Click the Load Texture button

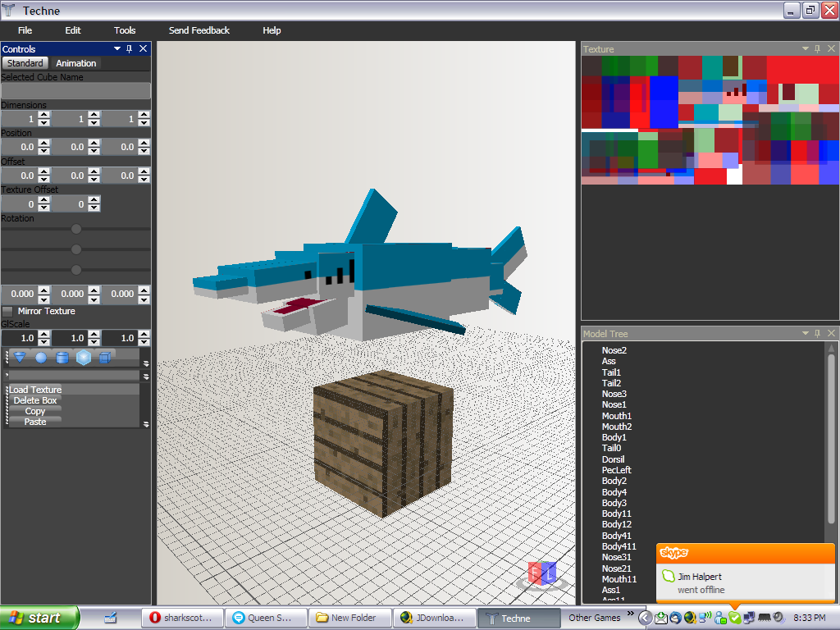36,390
